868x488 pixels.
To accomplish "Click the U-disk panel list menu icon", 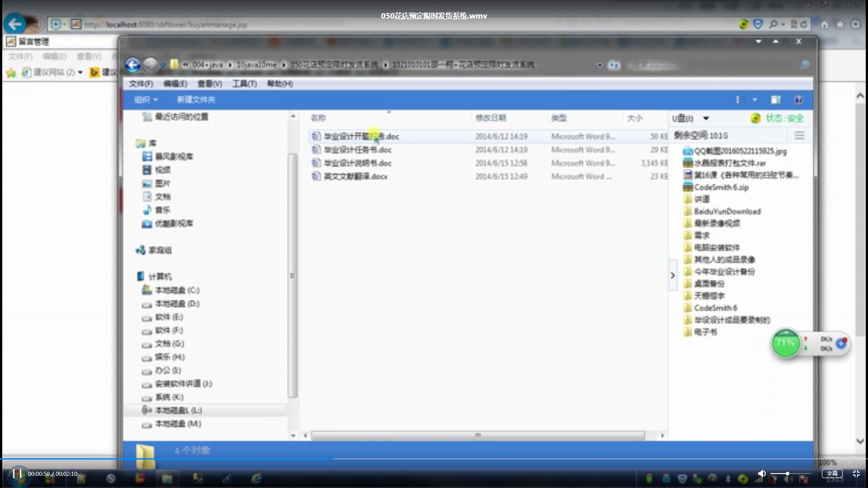I will coord(799,136).
